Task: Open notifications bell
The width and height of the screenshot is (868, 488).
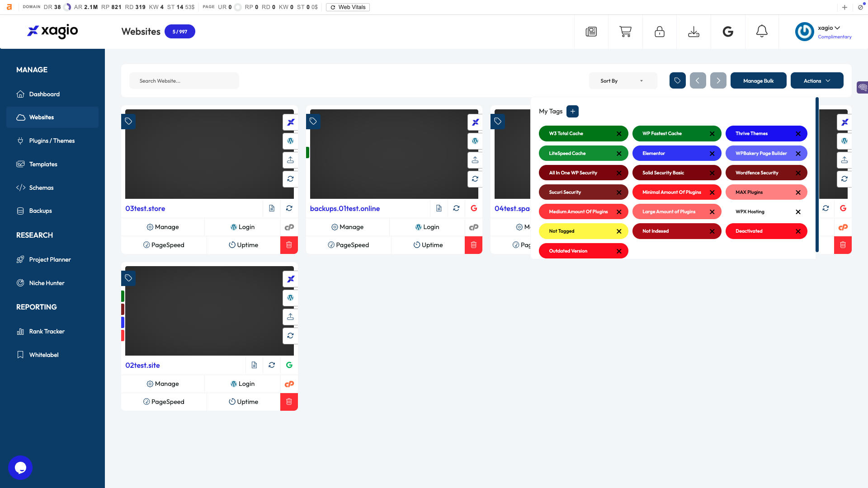Action: (x=762, y=31)
